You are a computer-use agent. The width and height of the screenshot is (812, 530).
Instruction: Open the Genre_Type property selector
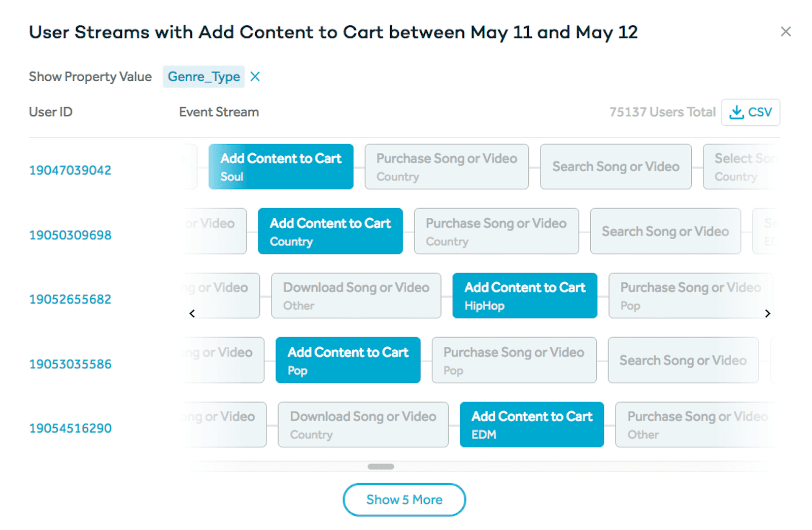tap(204, 77)
